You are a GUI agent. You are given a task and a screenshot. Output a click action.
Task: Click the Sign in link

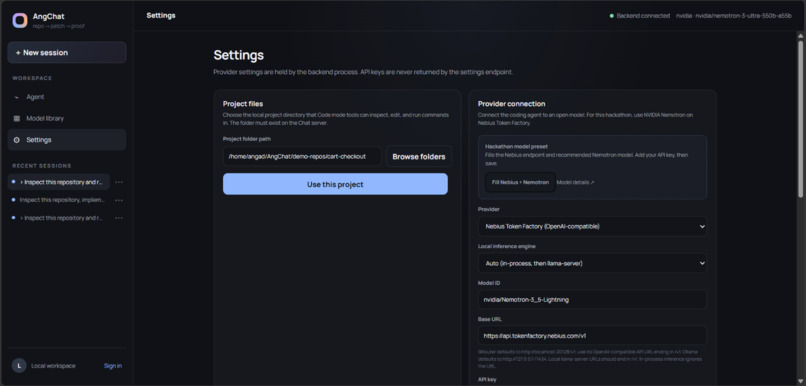tap(113, 366)
